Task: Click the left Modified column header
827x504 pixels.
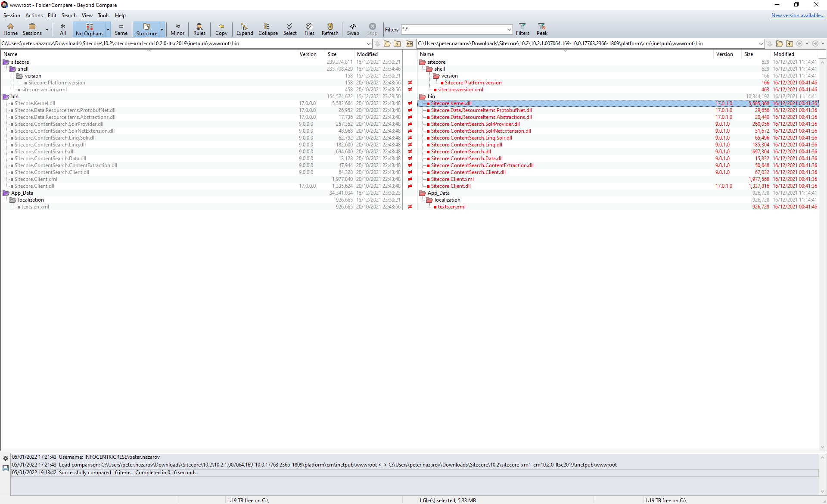Action: coord(367,54)
